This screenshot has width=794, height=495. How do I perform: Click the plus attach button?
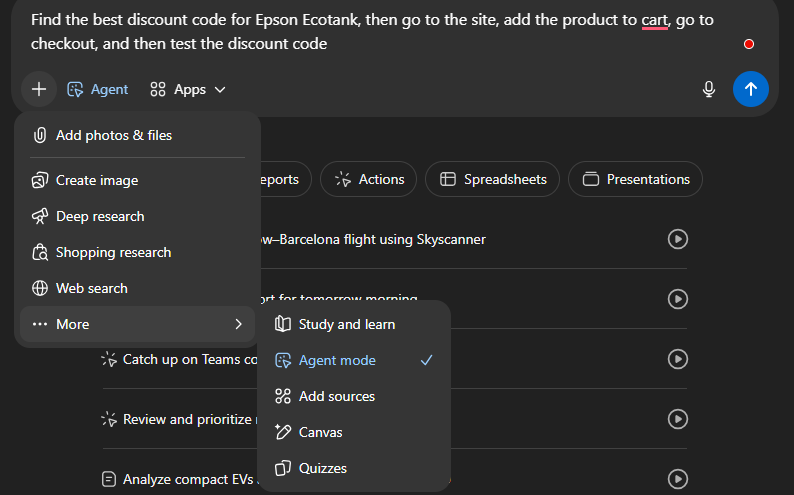point(39,90)
